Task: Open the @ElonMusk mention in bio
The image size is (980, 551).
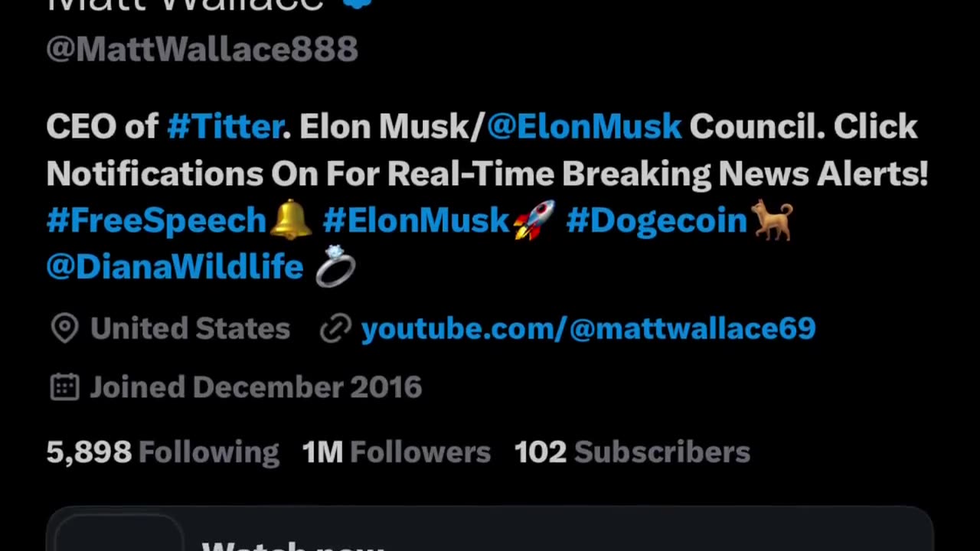Action: [x=584, y=126]
